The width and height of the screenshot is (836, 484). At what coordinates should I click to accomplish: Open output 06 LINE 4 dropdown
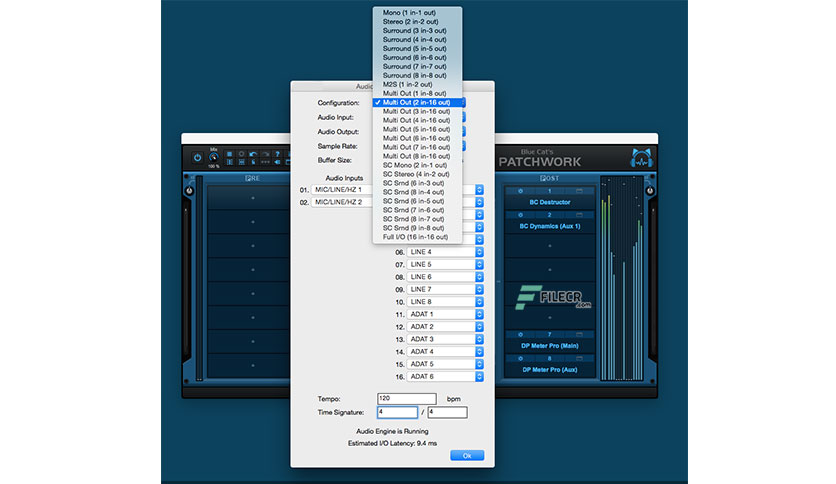(445, 252)
